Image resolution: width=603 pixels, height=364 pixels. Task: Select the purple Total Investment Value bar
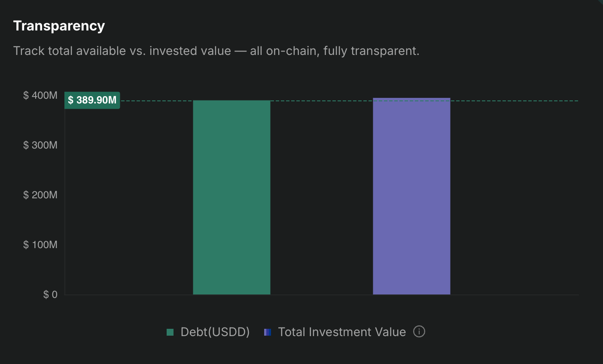click(x=411, y=197)
